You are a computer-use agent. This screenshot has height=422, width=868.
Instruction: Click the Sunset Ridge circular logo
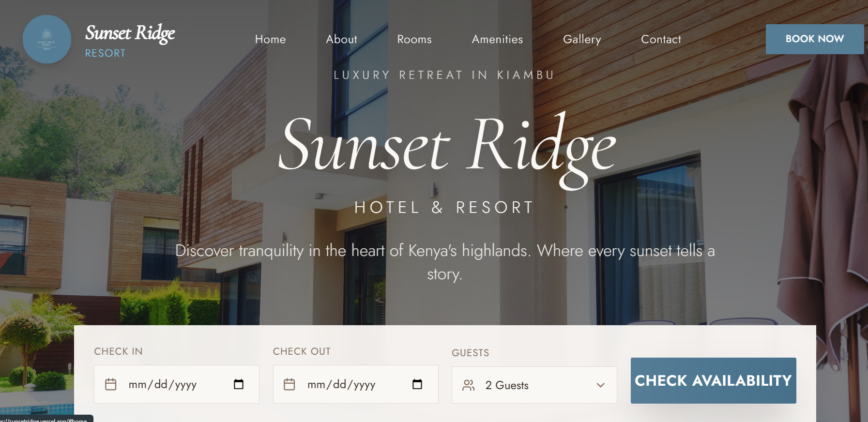(x=47, y=39)
